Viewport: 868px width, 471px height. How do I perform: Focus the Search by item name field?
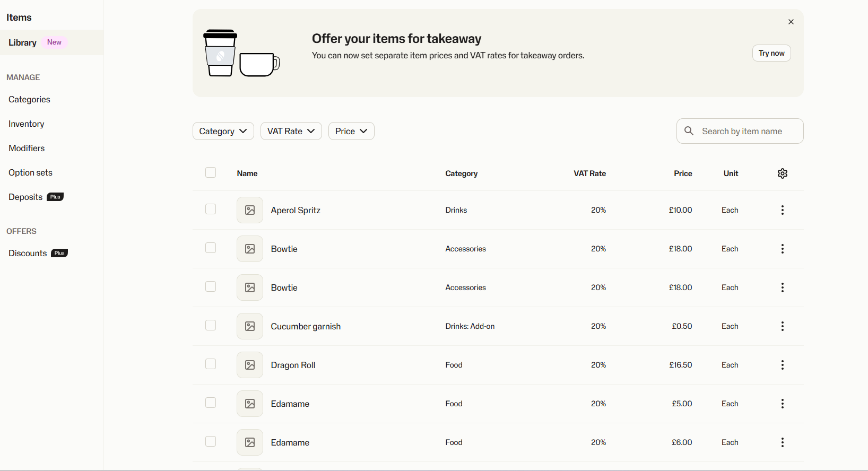pos(740,131)
